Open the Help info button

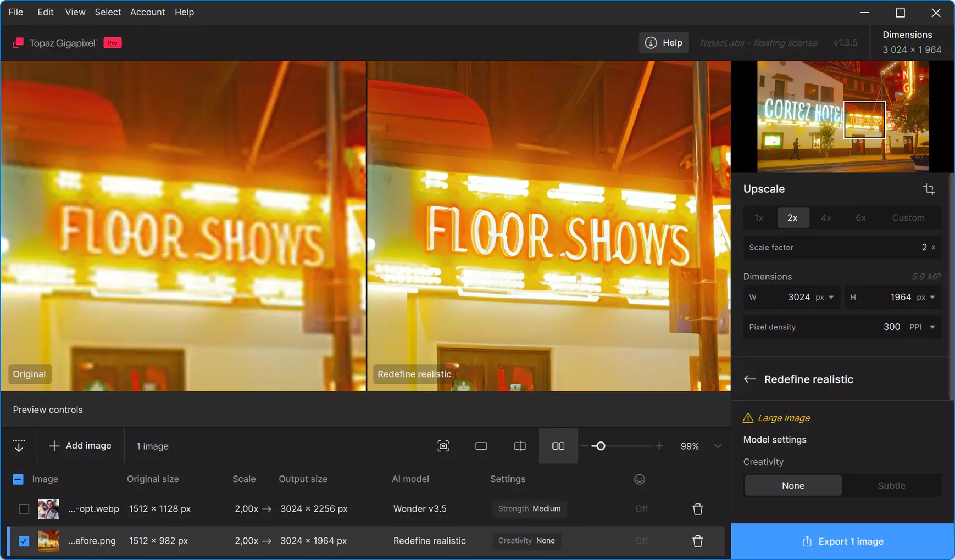coord(664,43)
